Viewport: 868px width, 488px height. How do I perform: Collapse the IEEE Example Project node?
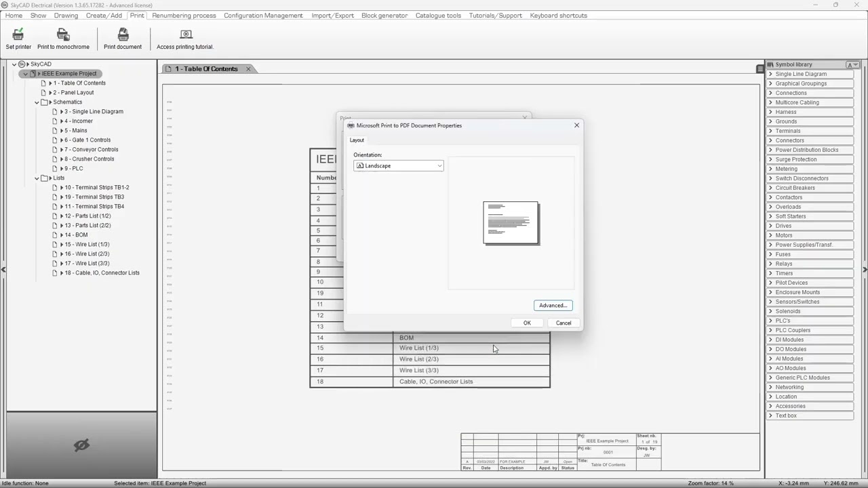25,74
